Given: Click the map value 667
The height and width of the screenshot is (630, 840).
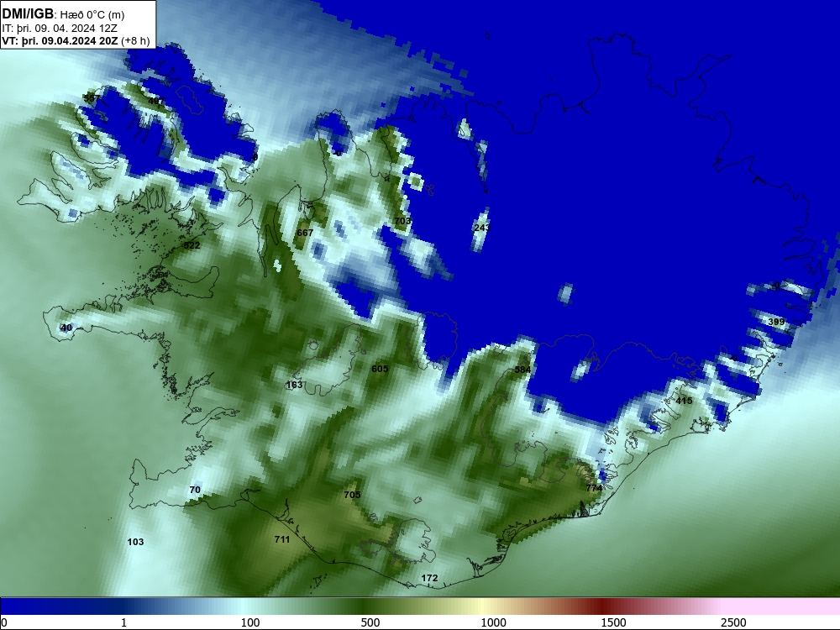Looking at the screenshot, I should [305, 233].
